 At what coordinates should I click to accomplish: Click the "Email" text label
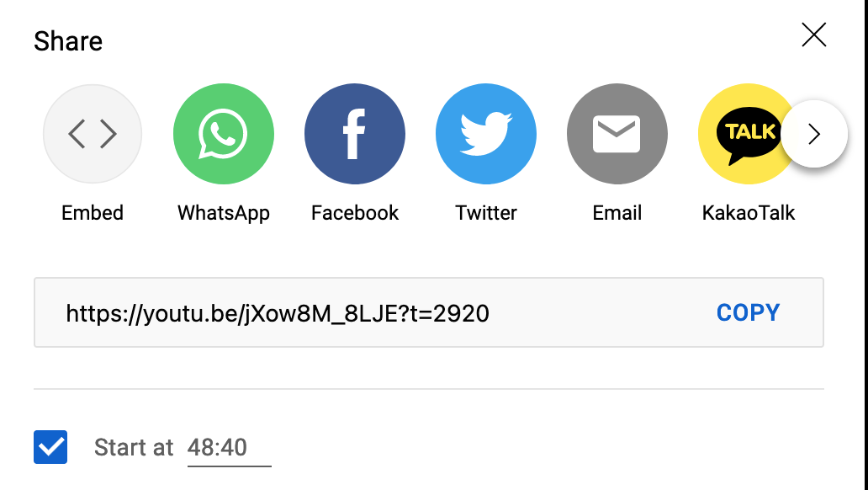coord(617,213)
